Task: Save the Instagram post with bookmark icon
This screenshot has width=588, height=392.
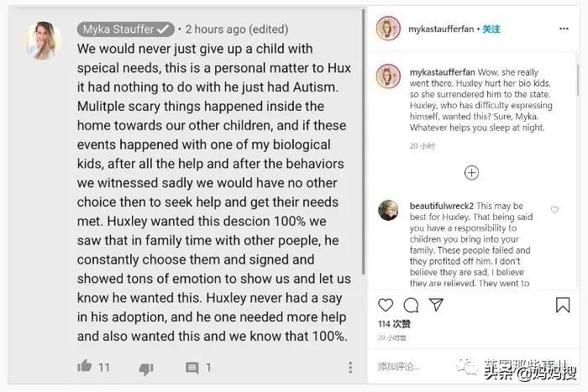Action: (x=562, y=305)
